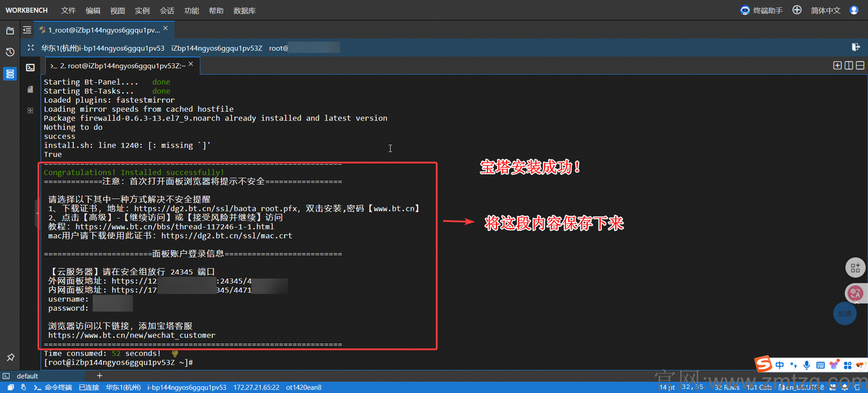Open the user account avatar
The image size is (868, 393).
tap(854, 10)
